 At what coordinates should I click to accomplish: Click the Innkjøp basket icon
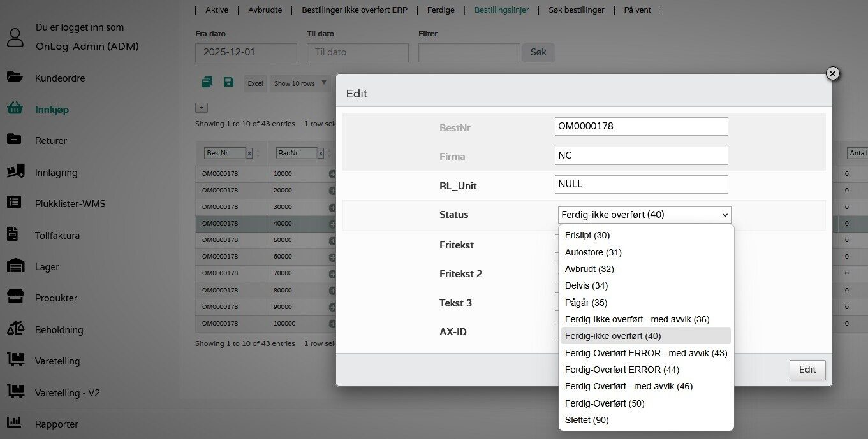pos(15,109)
